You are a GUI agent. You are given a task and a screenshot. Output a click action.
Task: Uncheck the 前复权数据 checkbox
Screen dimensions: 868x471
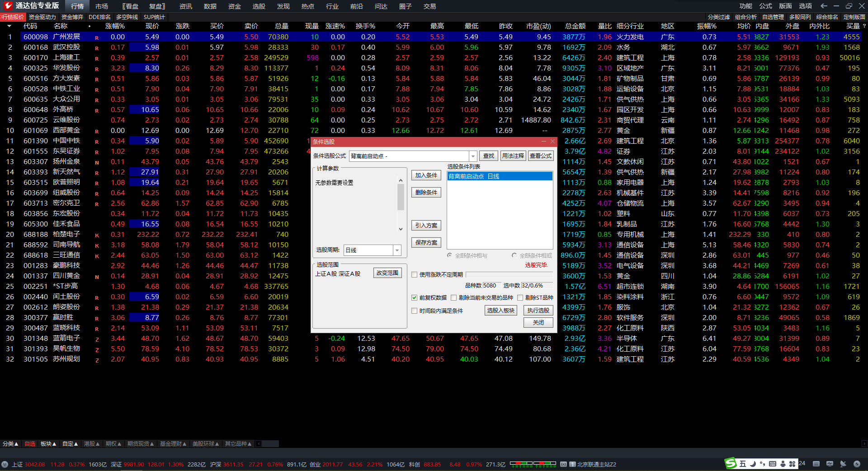[x=414, y=297]
